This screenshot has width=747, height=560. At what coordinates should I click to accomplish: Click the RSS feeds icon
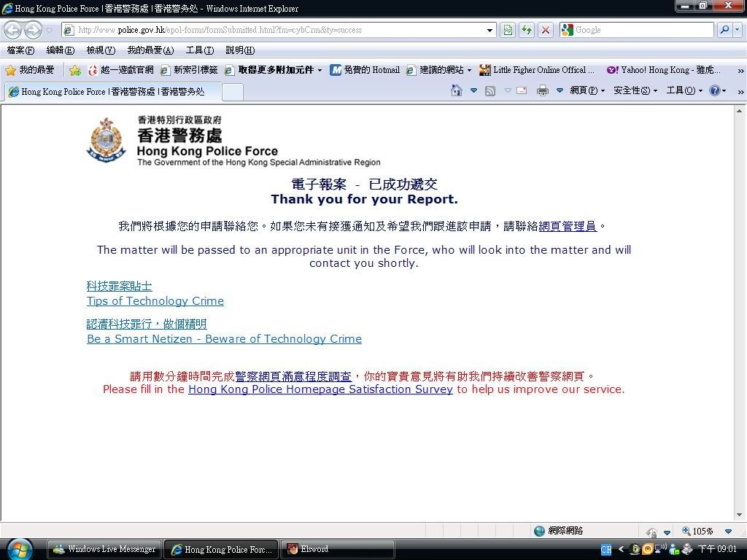[x=490, y=90]
